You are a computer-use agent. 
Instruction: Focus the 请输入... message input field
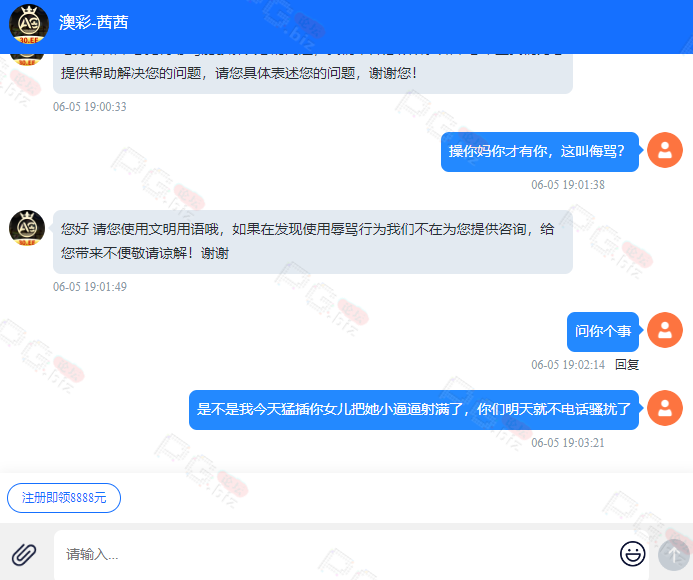336,555
